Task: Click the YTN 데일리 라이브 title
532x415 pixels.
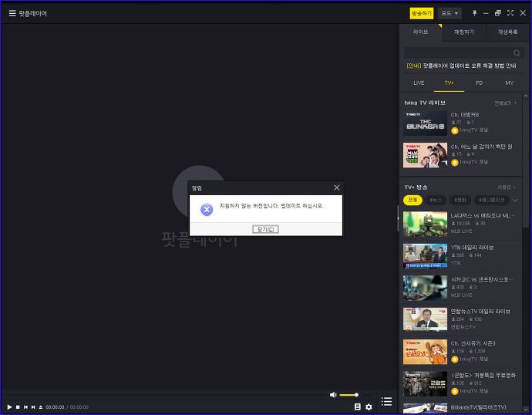Action: [472, 248]
